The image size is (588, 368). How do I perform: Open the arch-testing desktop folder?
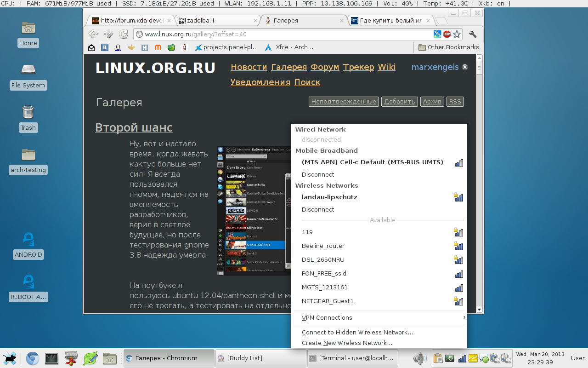28,161
